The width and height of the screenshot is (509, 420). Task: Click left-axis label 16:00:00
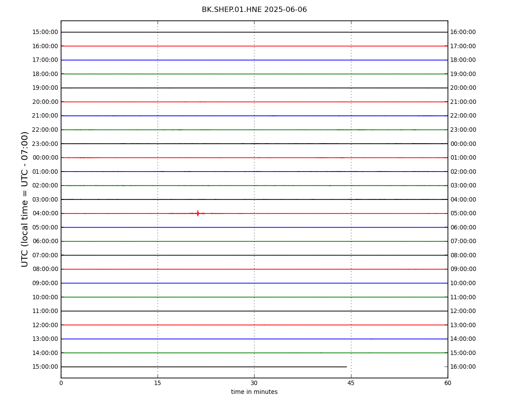pos(45,46)
